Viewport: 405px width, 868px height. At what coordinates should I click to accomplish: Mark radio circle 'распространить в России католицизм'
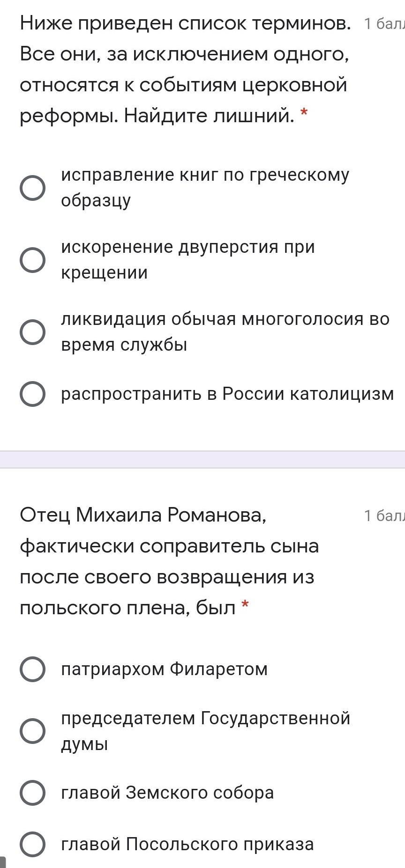tap(33, 394)
